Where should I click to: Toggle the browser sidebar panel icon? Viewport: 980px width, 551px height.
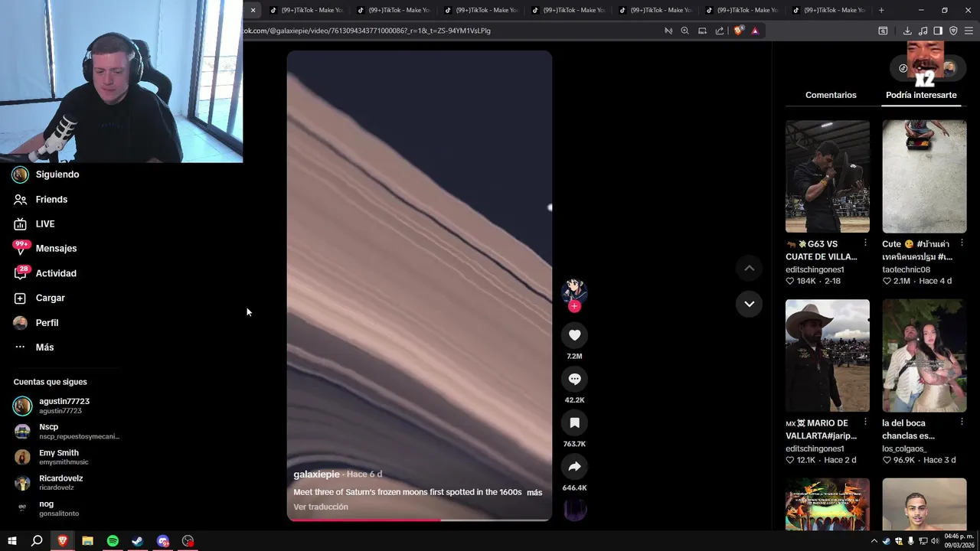coord(938,31)
